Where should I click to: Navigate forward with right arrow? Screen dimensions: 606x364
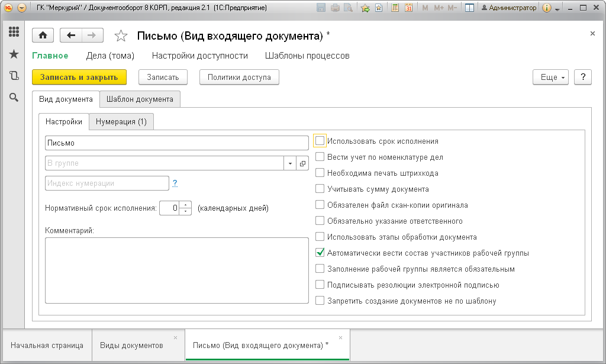[92, 35]
